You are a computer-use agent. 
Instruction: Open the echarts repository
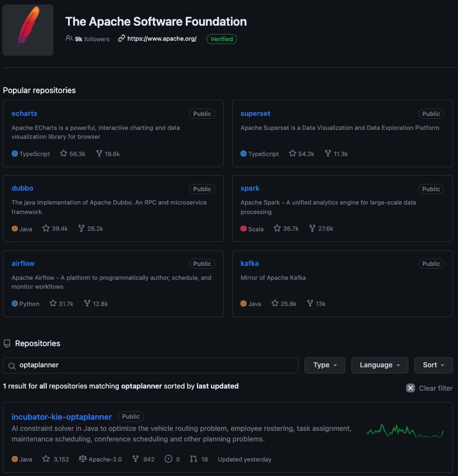point(25,114)
